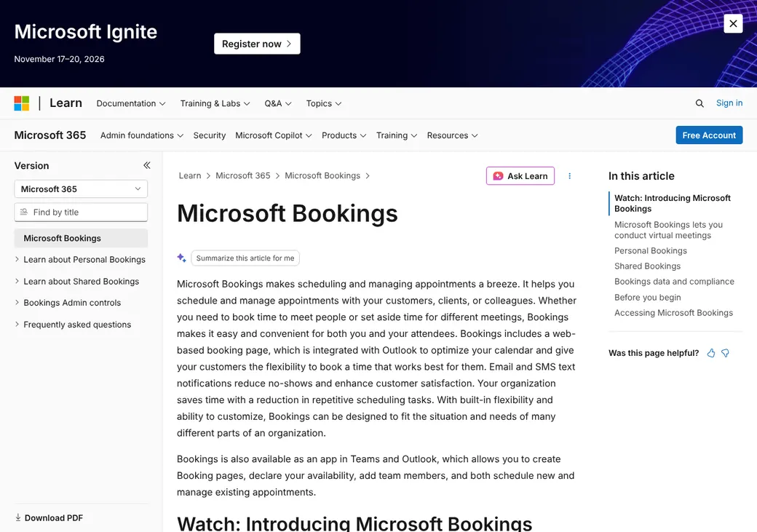Viewport: 757px width, 532px height.
Task: Expand Learn about Personal Bookings
Action: pos(80,260)
